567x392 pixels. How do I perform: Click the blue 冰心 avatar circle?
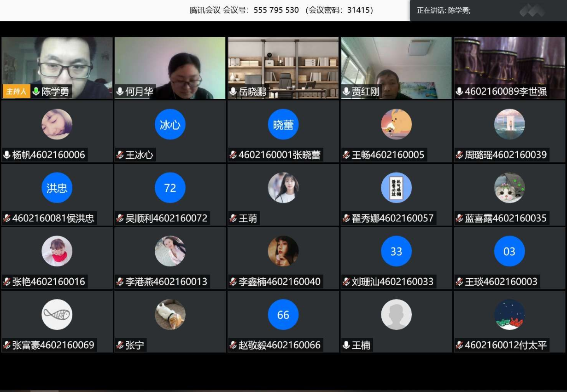coord(170,124)
